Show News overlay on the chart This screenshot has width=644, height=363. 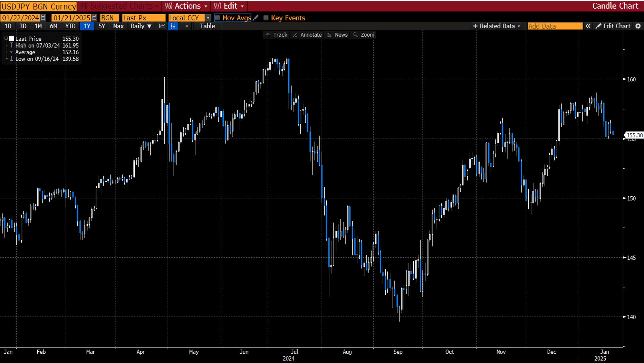coord(337,35)
